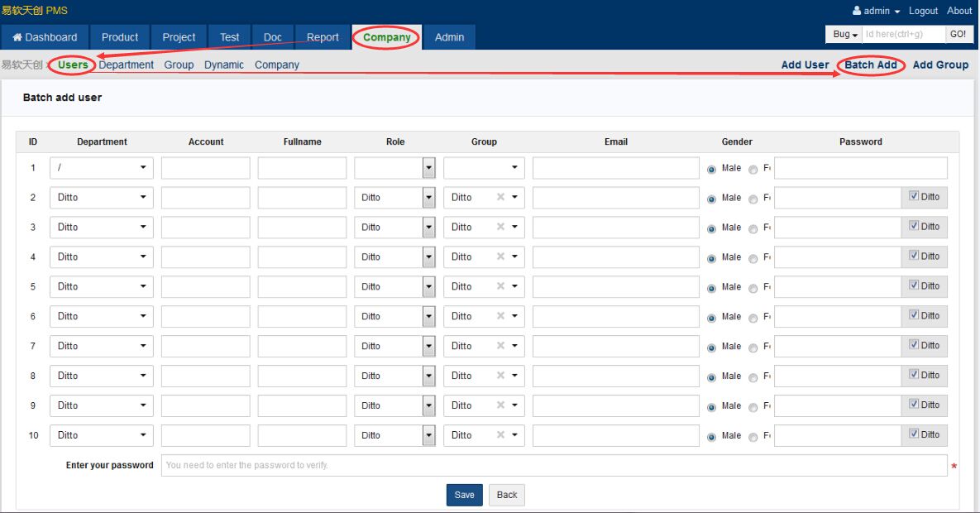Screen dimensions: 980x513
Task: Click the Add Group link
Action: [x=940, y=65]
